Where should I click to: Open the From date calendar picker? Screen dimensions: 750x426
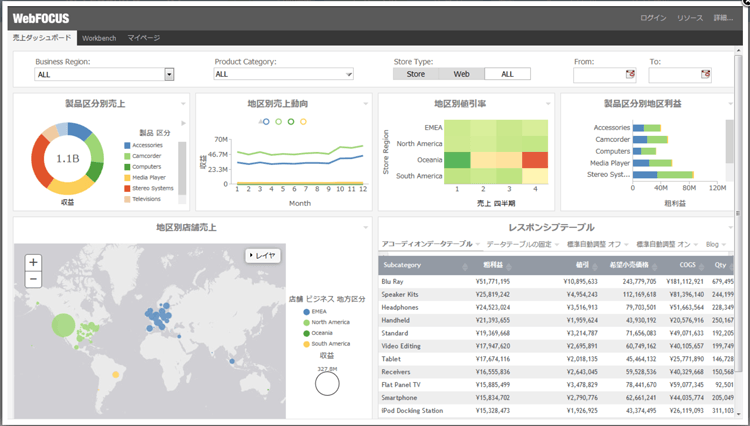630,74
